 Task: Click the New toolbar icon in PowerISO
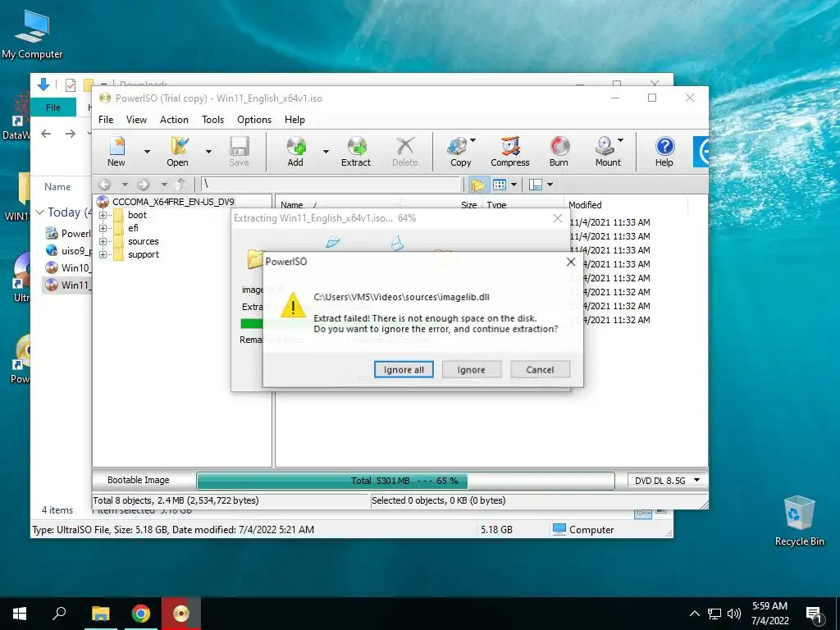tap(116, 151)
